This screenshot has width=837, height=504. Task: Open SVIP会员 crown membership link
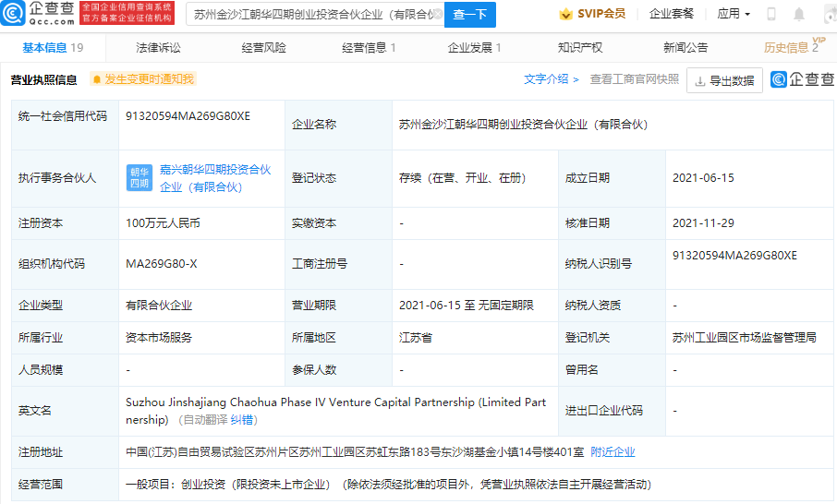pyautogui.click(x=592, y=14)
